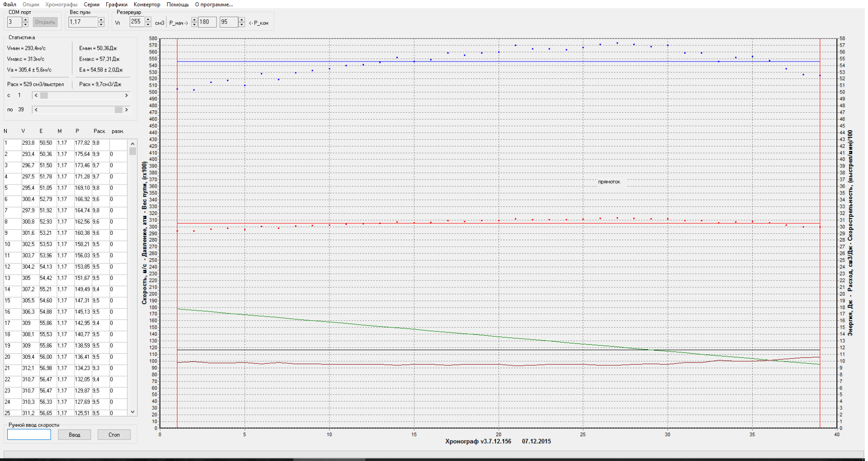The height and width of the screenshot is (461, 868).
Task: Click the 'Vмин = 293,4м/с' statistic
Action: (26, 48)
